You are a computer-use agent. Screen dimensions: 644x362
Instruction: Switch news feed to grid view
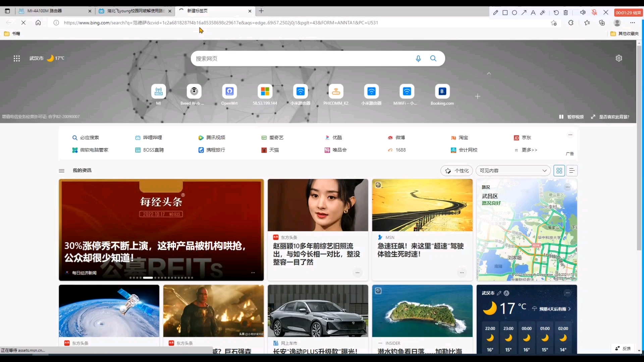(x=559, y=171)
